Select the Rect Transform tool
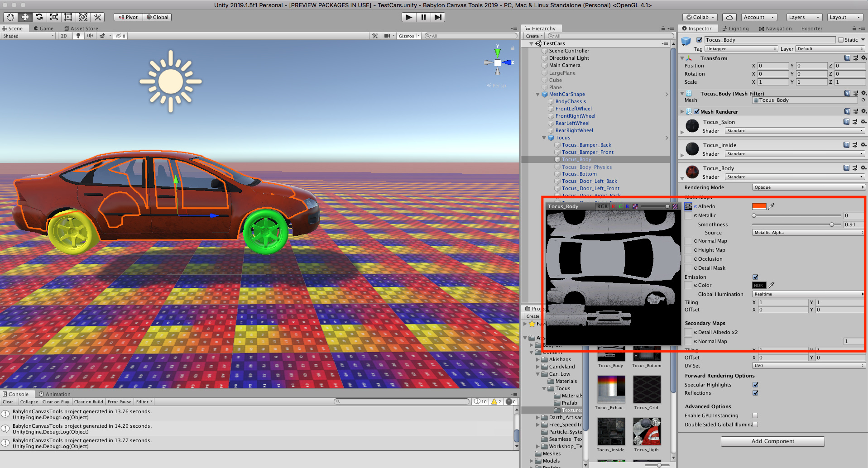 [68, 17]
